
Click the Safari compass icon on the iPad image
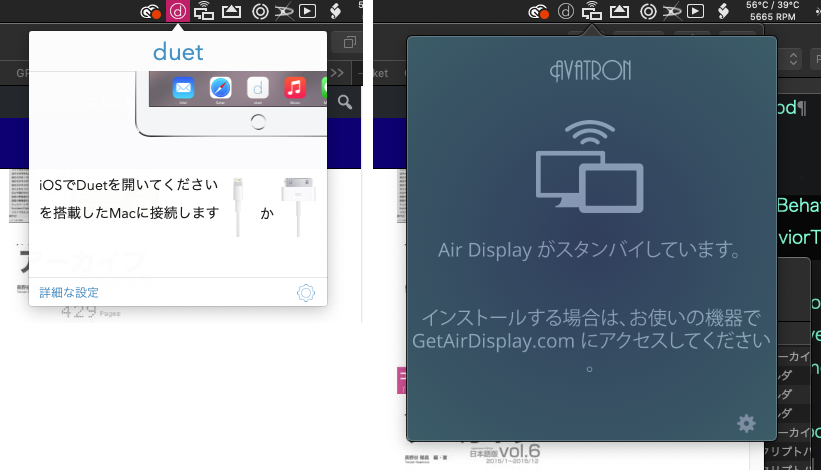220,88
